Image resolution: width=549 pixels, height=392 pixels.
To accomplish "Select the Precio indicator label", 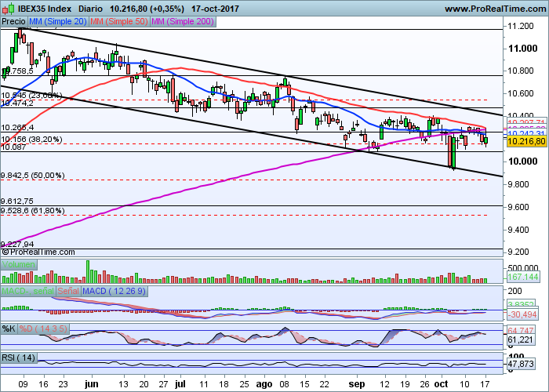I will [14, 23].
